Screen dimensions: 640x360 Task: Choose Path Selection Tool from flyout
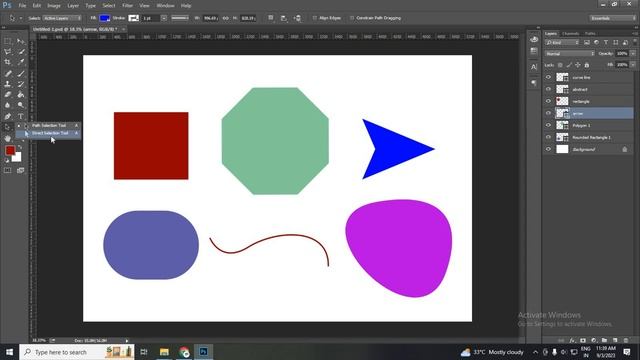[48, 125]
